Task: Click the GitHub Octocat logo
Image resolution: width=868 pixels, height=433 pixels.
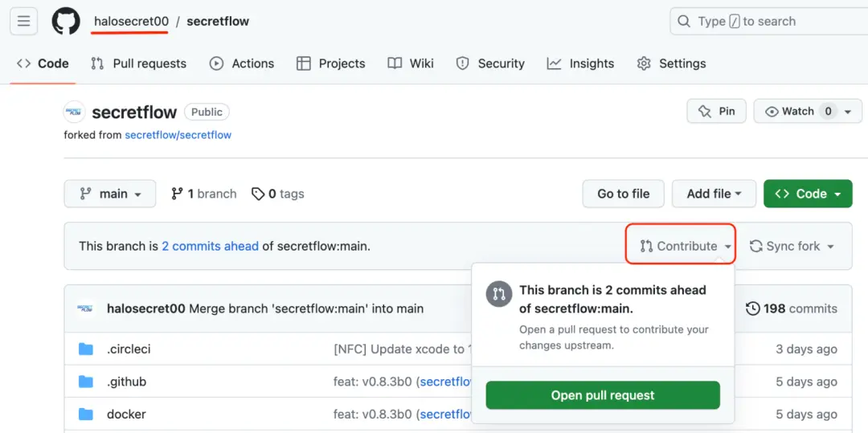Action: (66, 22)
